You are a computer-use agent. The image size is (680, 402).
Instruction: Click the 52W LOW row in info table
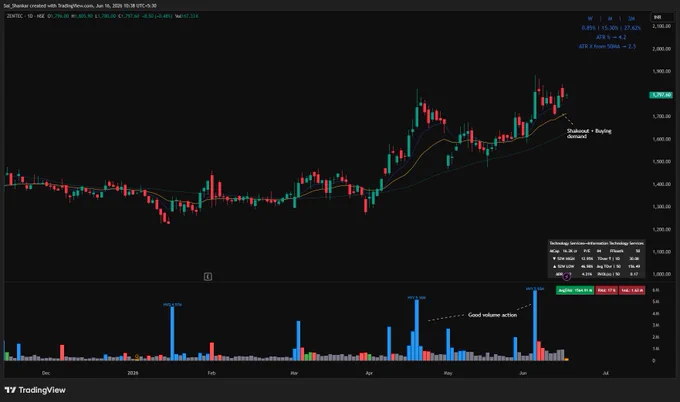597,266
